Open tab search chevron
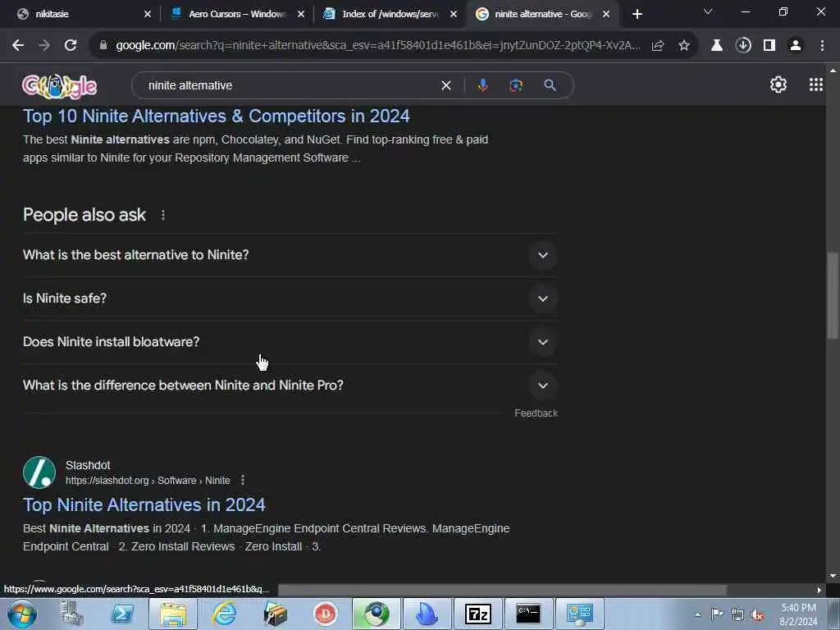Screen dimensions: 840x630 coord(708,11)
